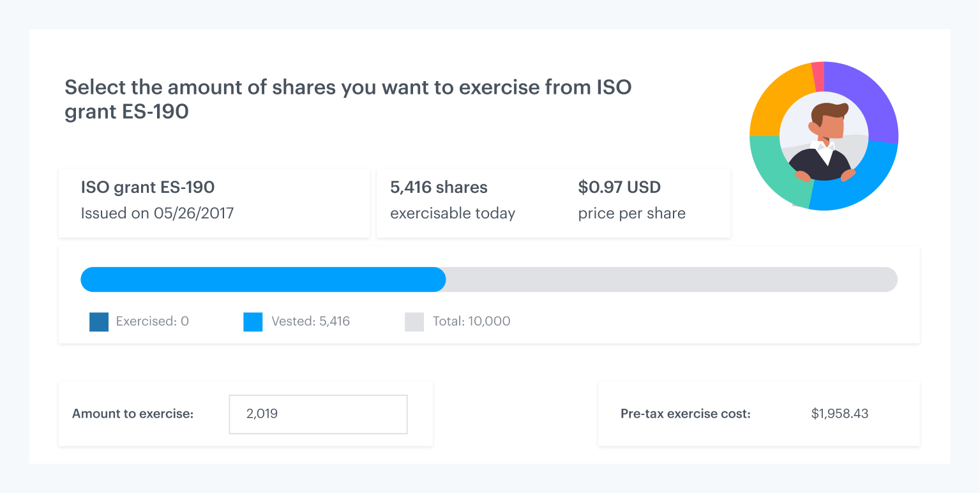Click the Vested: 5,416 legend label
This screenshot has width=980, height=493.
click(x=310, y=322)
